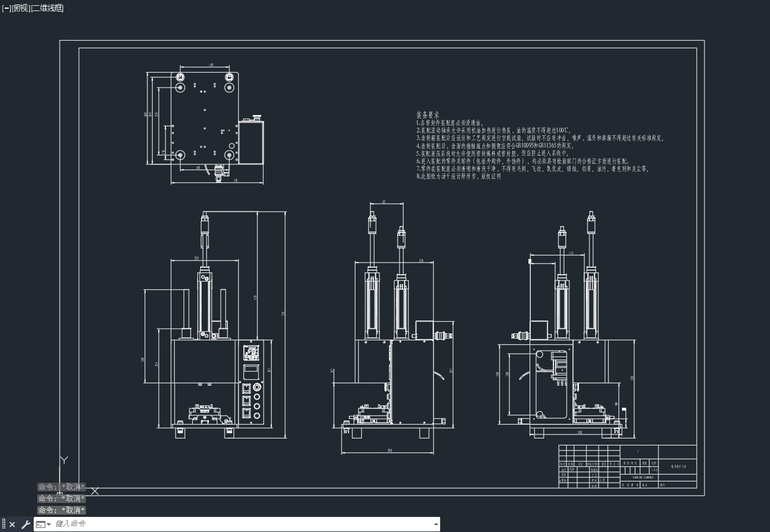The height and width of the screenshot is (532, 770).
Task: Select the 装备要求 heading text in drawing
Action: tap(427, 116)
